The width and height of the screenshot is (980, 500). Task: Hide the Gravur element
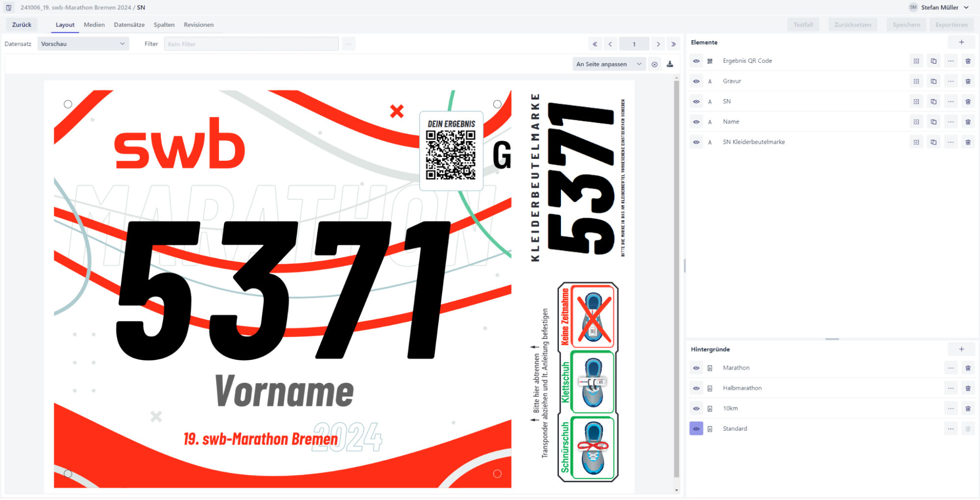coord(696,81)
